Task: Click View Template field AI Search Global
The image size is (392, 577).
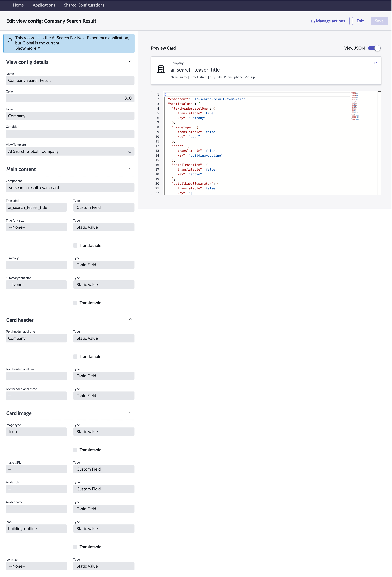Action: tap(70, 151)
